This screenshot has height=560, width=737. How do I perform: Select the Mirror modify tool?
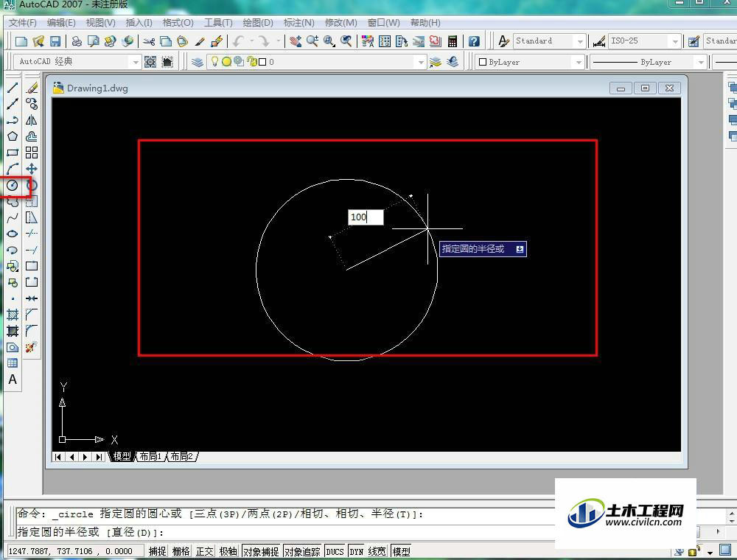tap(32, 120)
